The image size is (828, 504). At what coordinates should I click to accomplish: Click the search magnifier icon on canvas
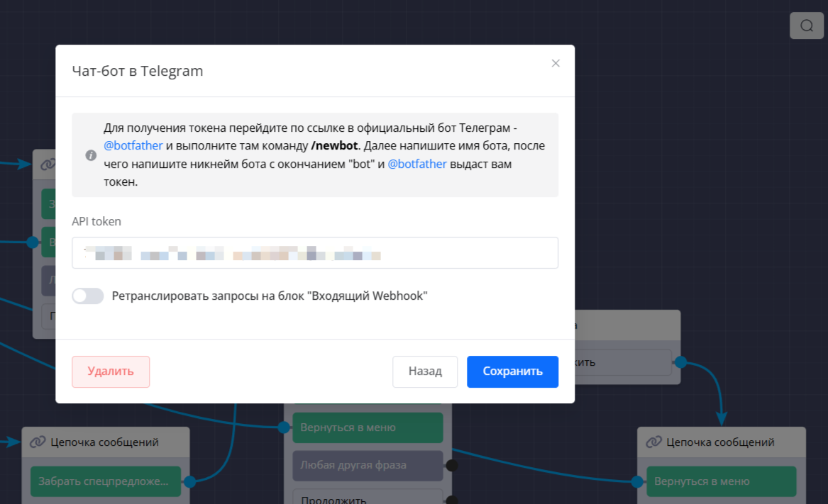pyautogui.click(x=807, y=26)
